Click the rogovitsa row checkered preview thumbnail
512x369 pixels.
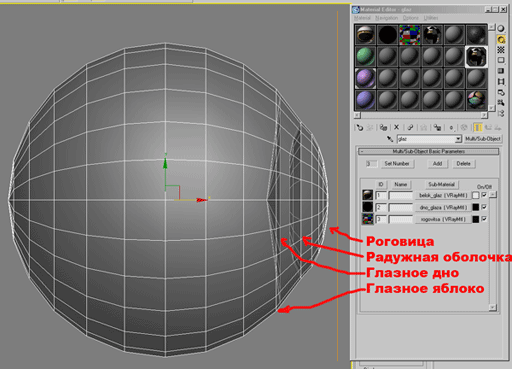click(x=368, y=219)
